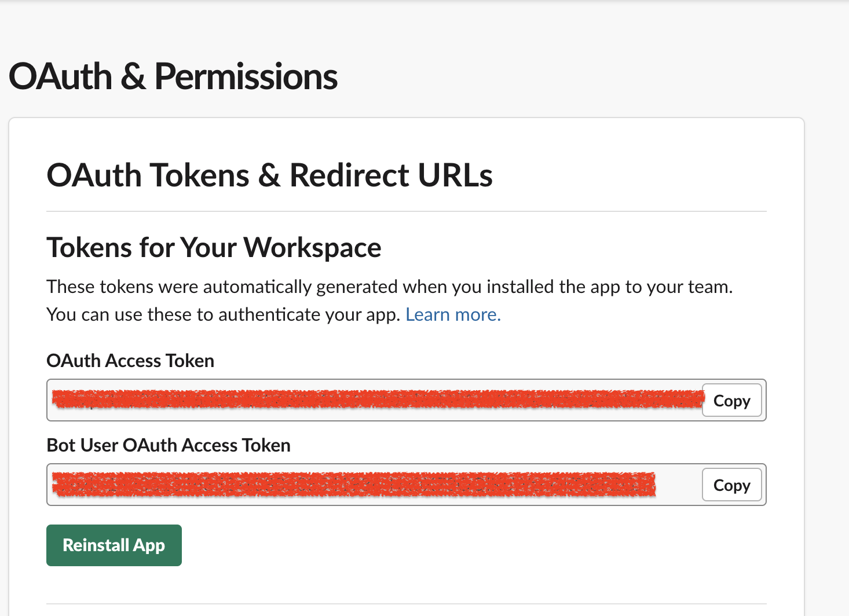Viewport: 849px width, 616px height.
Task: Click empty space between bot token redaction and Copy
Action: click(679, 485)
